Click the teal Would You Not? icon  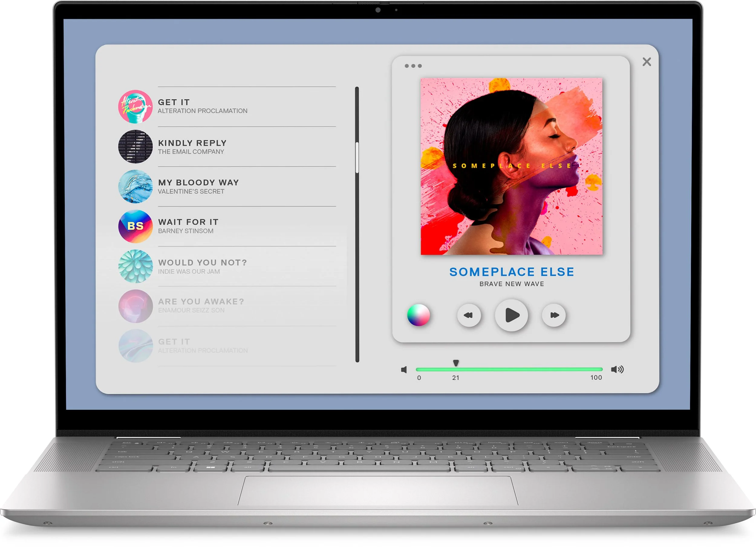click(135, 266)
